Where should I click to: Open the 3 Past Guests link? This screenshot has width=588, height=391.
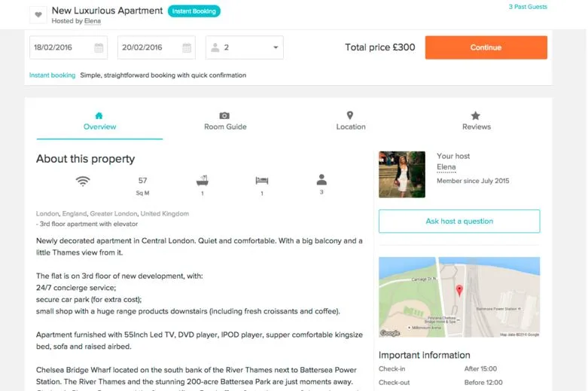[x=528, y=7]
